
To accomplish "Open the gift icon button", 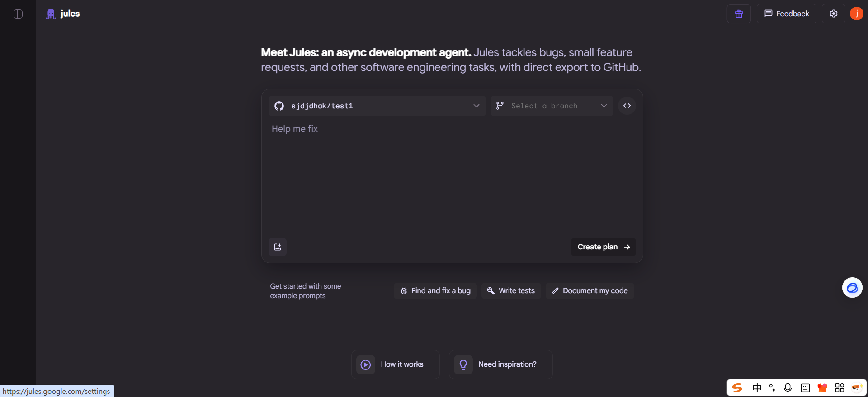I will point(739,14).
